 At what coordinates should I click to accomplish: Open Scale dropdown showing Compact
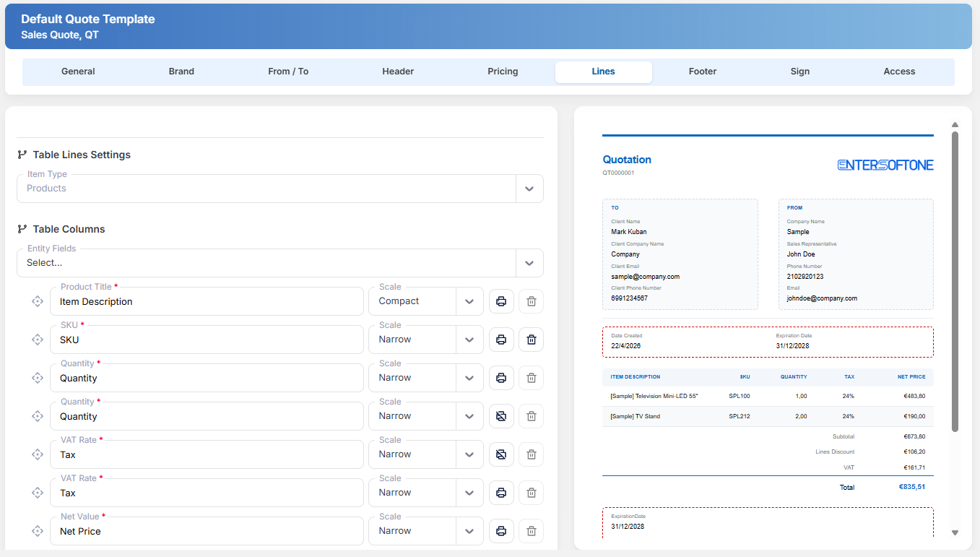click(x=426, y=301)
